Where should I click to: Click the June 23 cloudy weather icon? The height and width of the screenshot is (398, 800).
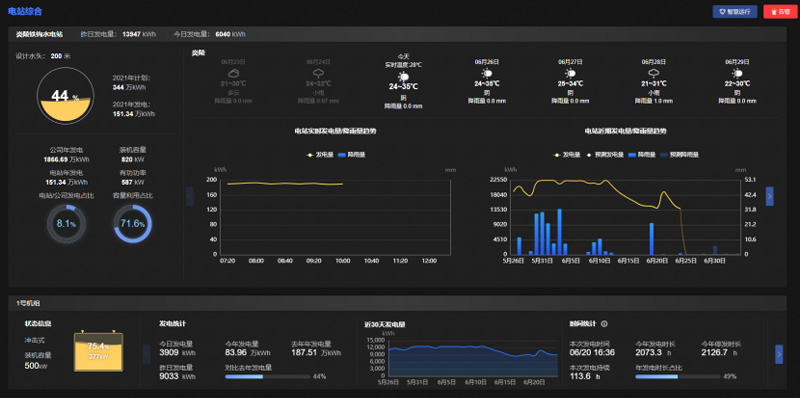(234, 73)
